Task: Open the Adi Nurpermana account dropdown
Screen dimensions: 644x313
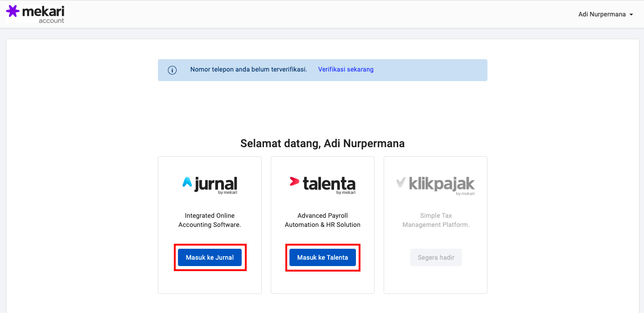Action: pyautogui.click(x=605, y=15)
